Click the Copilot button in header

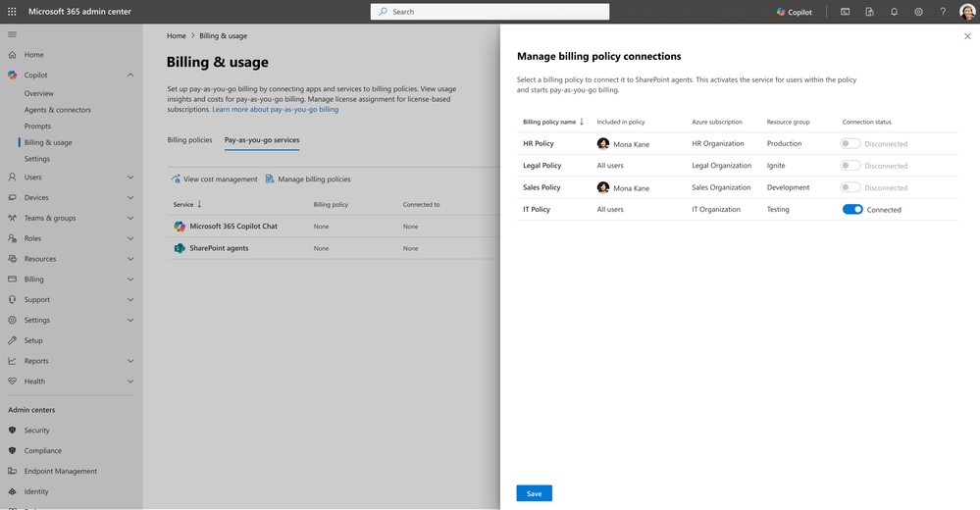tap(794, 12)
